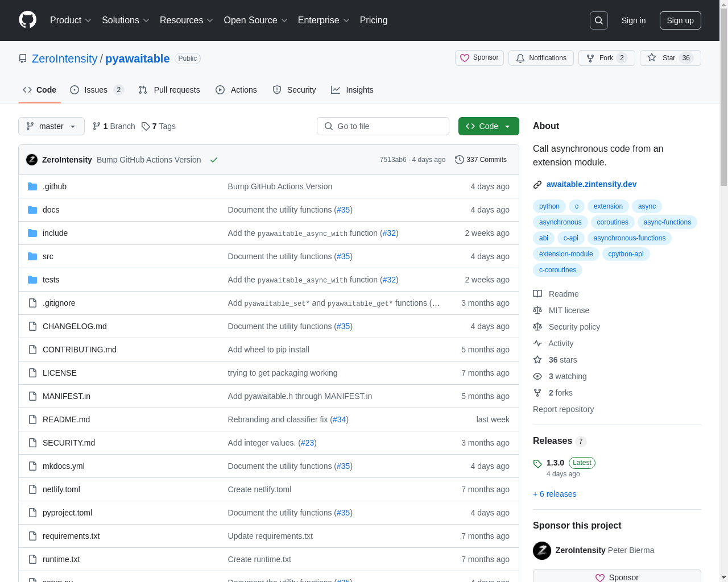The image size is (728, 582).
Task: Click the async-functions topic tag
Action: coord(667,222)
